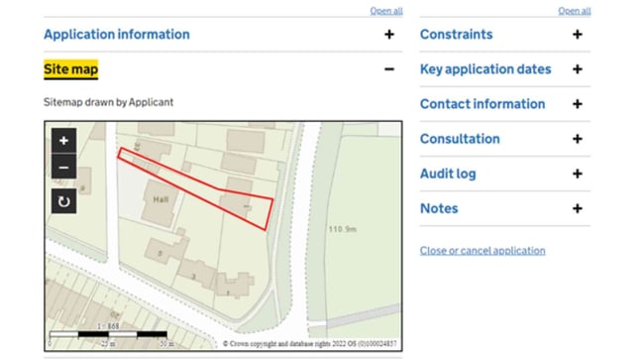Screen dimensions: 644x362
Task: Zoom in on the site map
Action: point(63,141)
